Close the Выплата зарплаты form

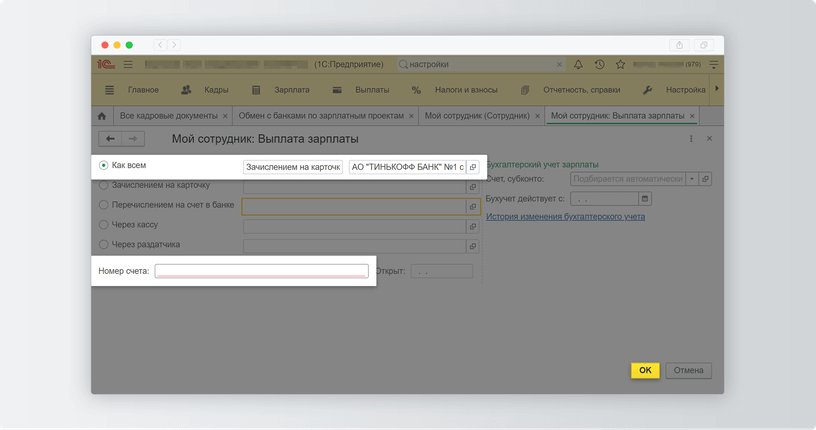(x=709, y=138)
